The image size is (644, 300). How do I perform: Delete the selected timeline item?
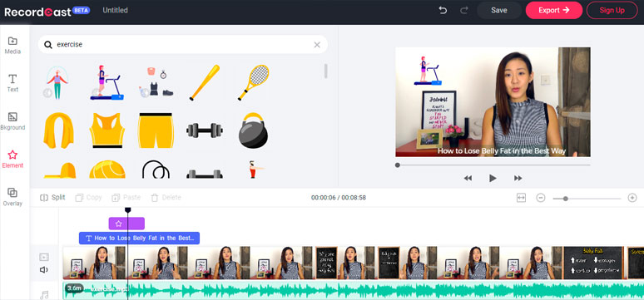point(166,198)
